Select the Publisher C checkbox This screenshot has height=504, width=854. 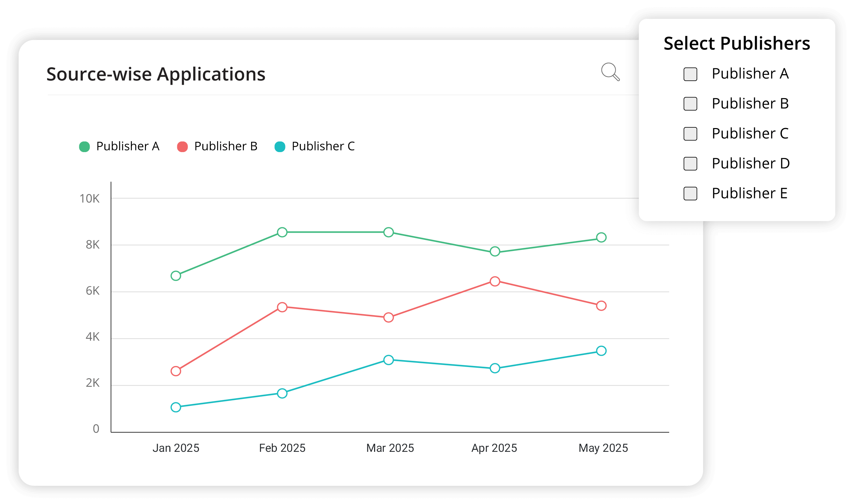[x=690, y=134]
